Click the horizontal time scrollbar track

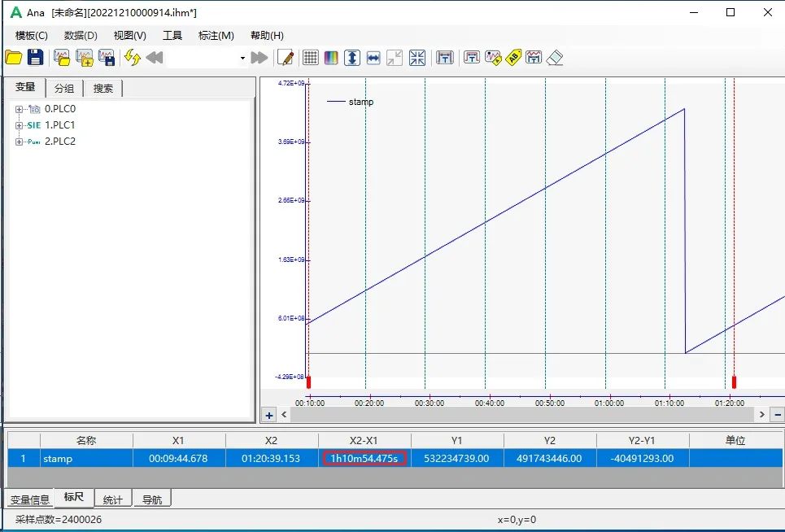click(x=522, y=414)
